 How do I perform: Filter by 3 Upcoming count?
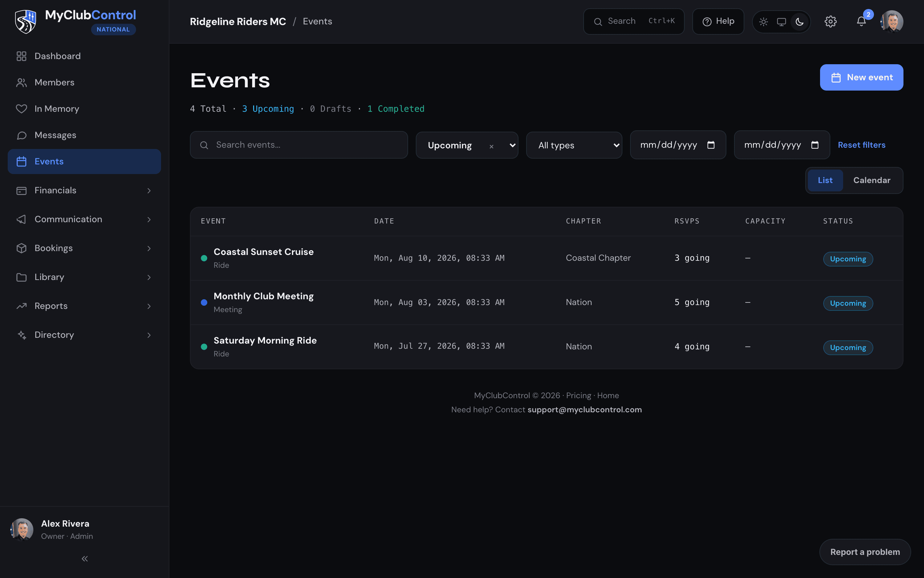[268, 109]
